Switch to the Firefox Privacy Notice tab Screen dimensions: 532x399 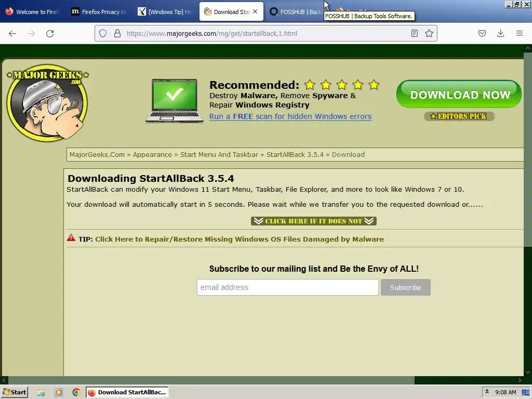tap(98, 11)
